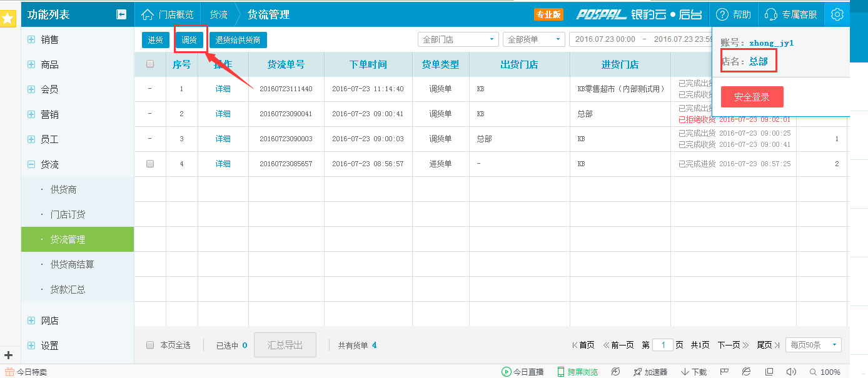Open the 每页50条 dropdown
The image size is (868, 378).
point(813,345)
